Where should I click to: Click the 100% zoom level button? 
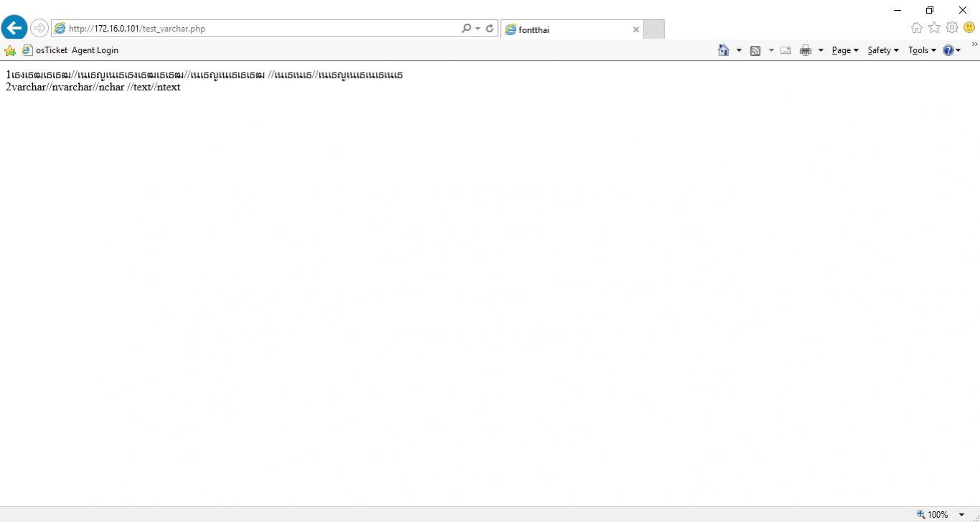point(933,514)
